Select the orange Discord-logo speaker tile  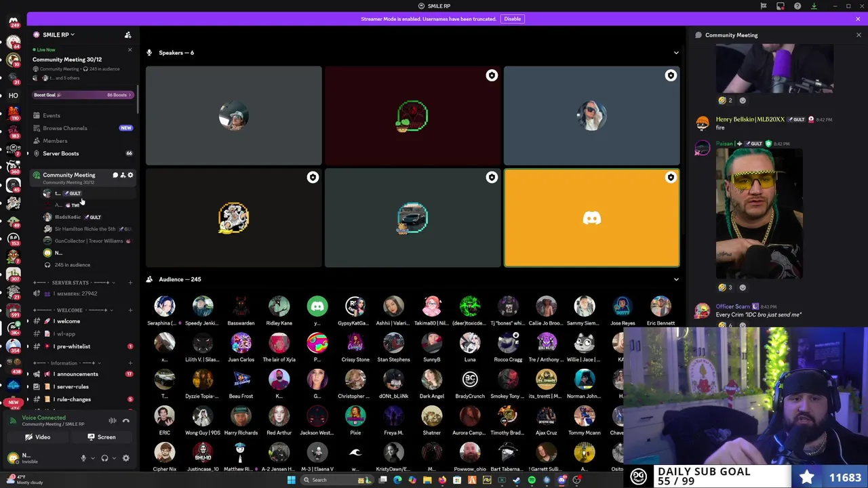click(x=591, y=218)
